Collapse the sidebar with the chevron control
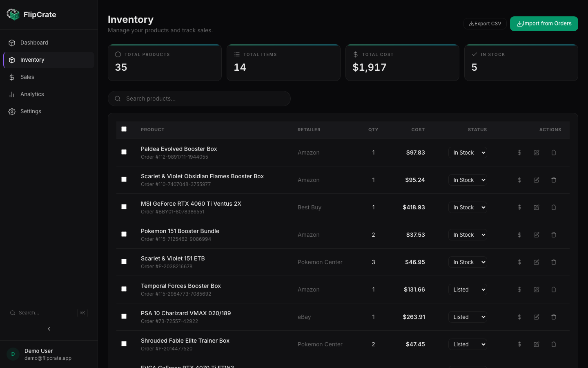 click(x=49, y=328)
